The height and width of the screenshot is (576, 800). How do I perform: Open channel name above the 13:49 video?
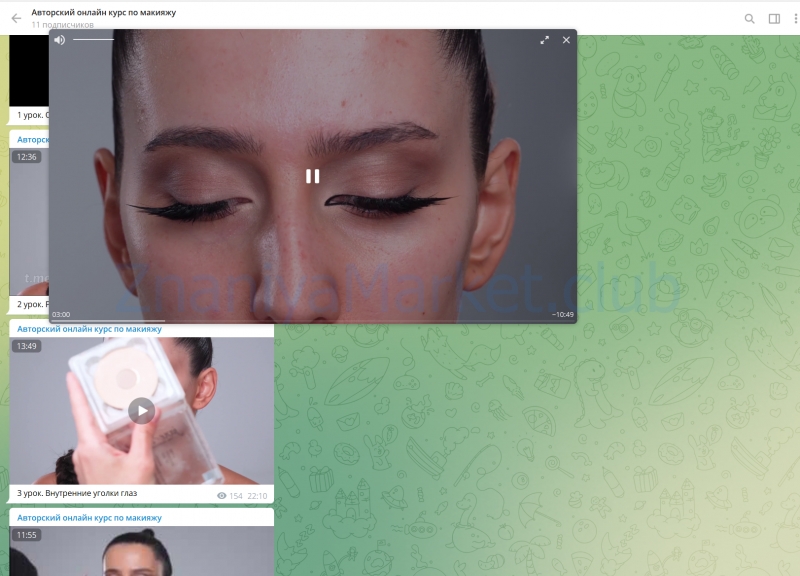point(89,329)
